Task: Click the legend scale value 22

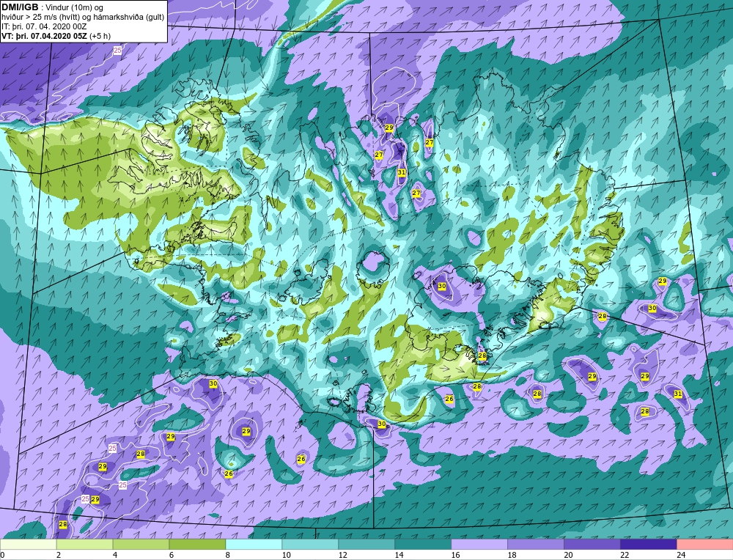Action: click(x=625, y=555)
